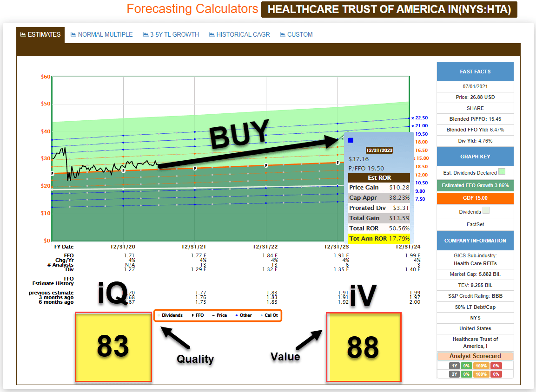Click the Tot Ann ROR 17.79% row
The image size is (536, 392).
[379, 239]
